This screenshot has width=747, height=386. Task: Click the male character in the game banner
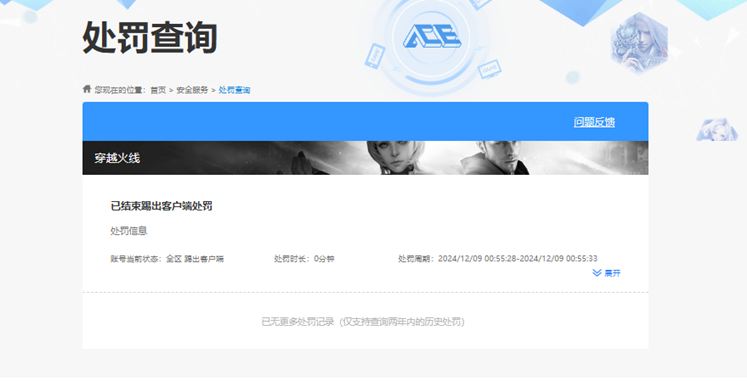pos(495,158)
